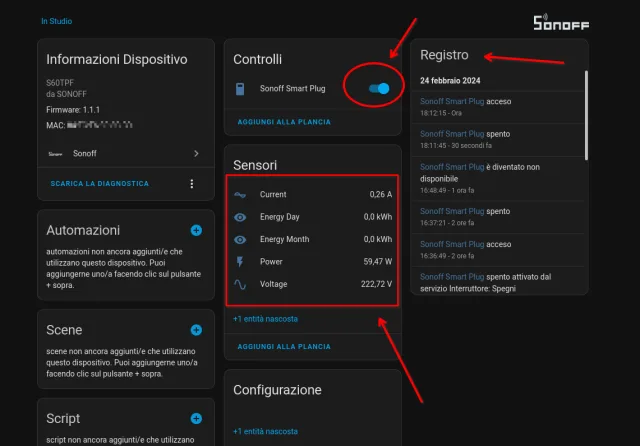
Task: Click the S60TPF model name
Action: 60,83
